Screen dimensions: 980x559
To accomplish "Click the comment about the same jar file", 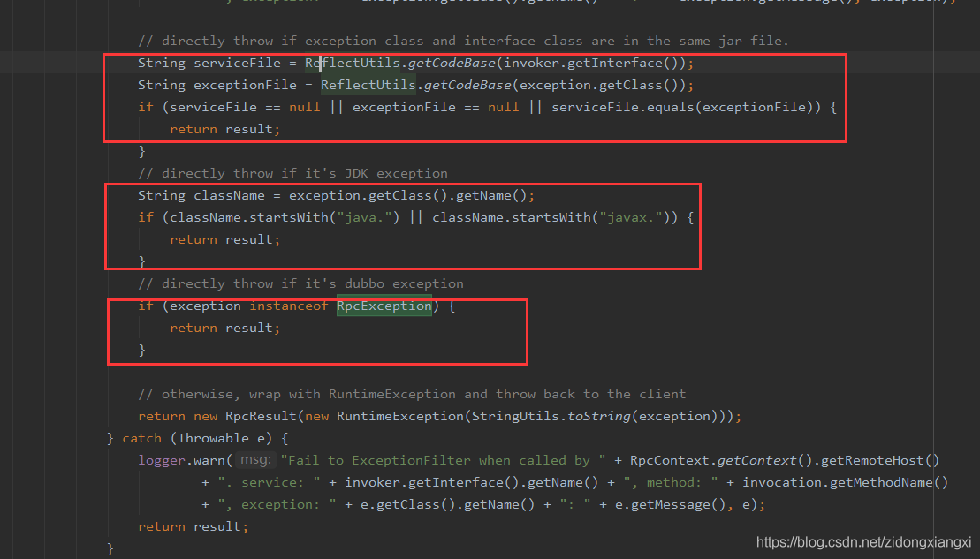I will click(x=463, y=41).
